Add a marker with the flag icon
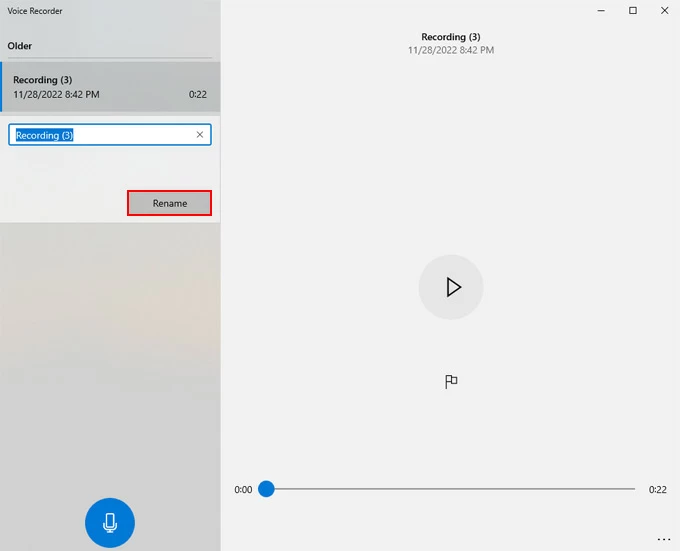This screenshot has width=680, height=551. (x=451, y=381)
